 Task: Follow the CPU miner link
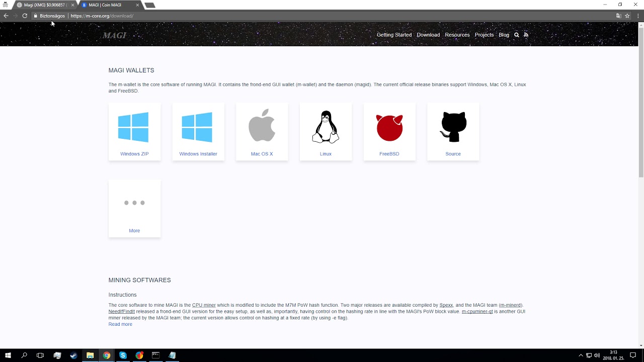click(x=204, y=305)
